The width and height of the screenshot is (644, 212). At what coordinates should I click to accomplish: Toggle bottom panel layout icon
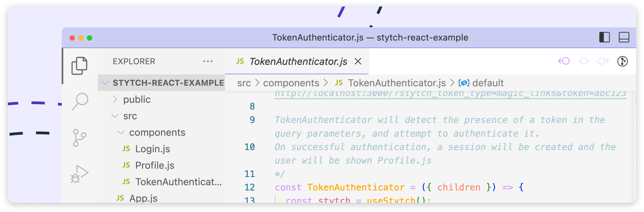pyautogui.click(x=624, y=37)
